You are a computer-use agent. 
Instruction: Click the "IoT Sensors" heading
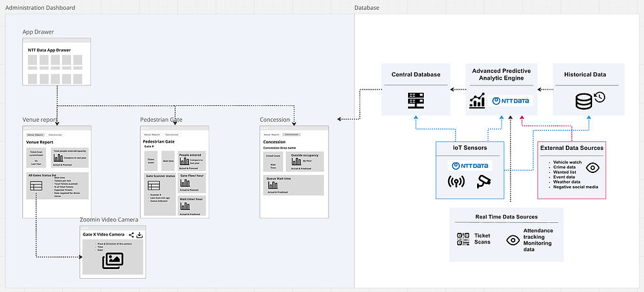point(469,148)
